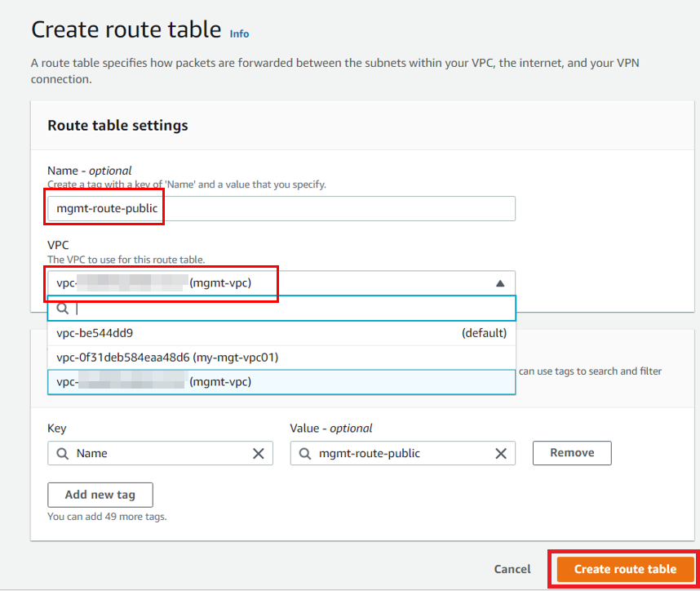Click Add new tag button
Screen dimensions: 700x591
coord(100,495)
